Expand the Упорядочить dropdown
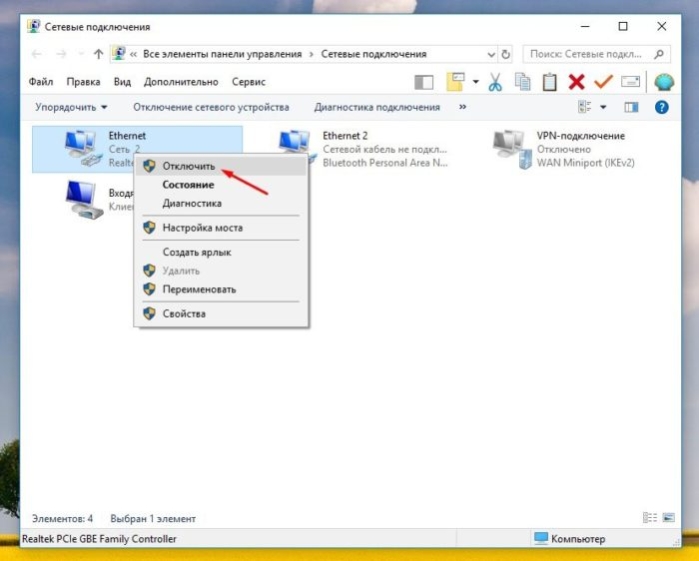This screenshot has width=699, height=561. tap(71, 107)
